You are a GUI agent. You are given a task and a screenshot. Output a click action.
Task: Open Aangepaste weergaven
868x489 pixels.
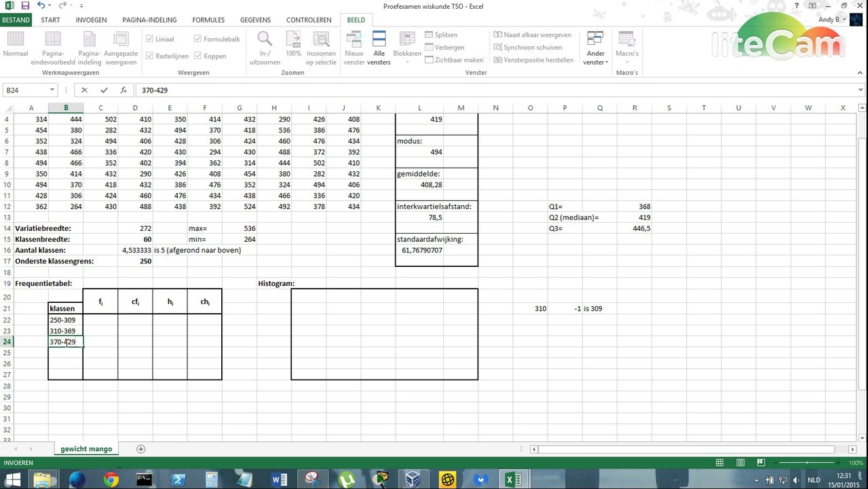(x=121, y=48)
